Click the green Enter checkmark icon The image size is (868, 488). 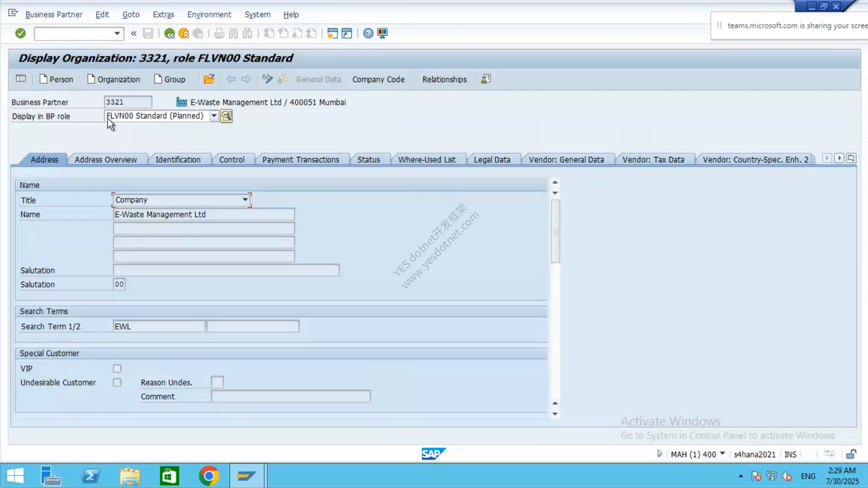point(20,33)
